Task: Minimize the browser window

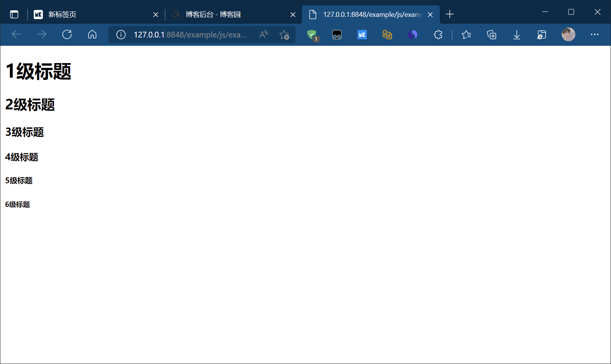Action: click(545, 12)
